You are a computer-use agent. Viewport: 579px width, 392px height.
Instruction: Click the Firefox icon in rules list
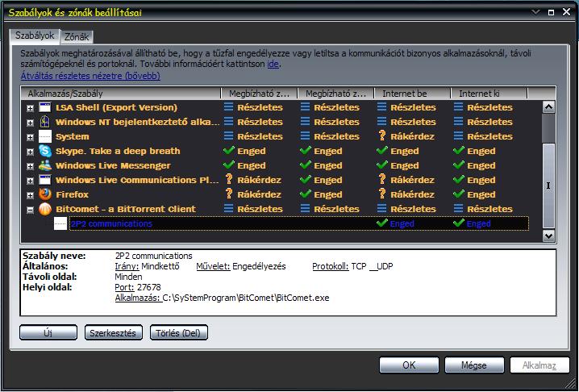[45, 194]
